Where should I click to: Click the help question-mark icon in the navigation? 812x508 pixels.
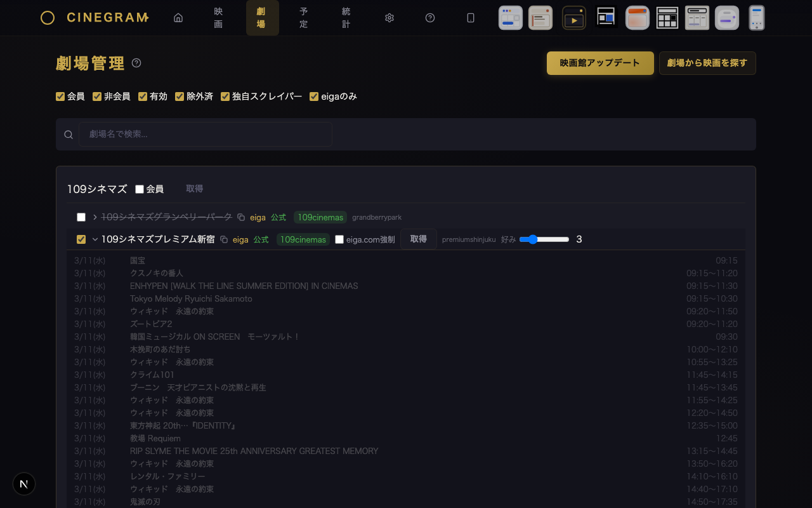430,18
